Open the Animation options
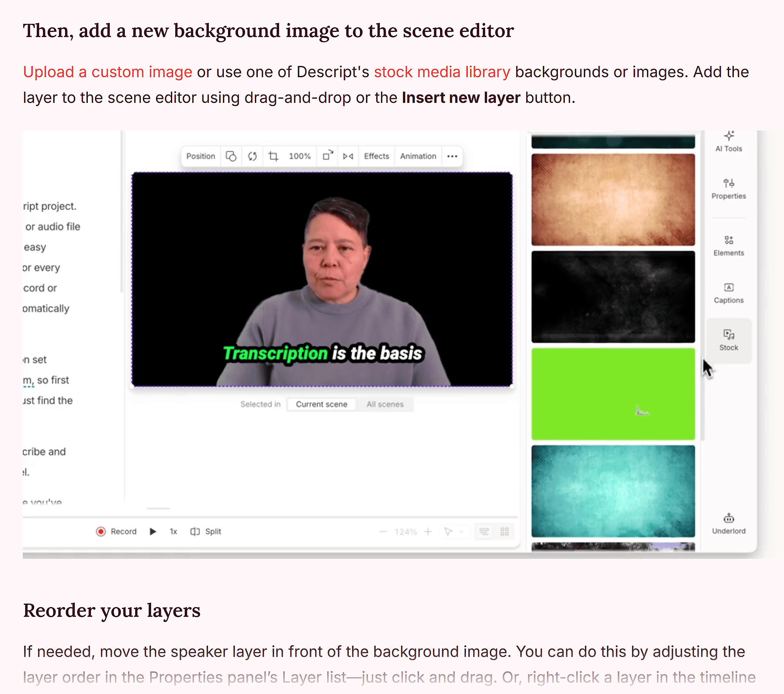 pyautogui.click(x=418, y=156)
